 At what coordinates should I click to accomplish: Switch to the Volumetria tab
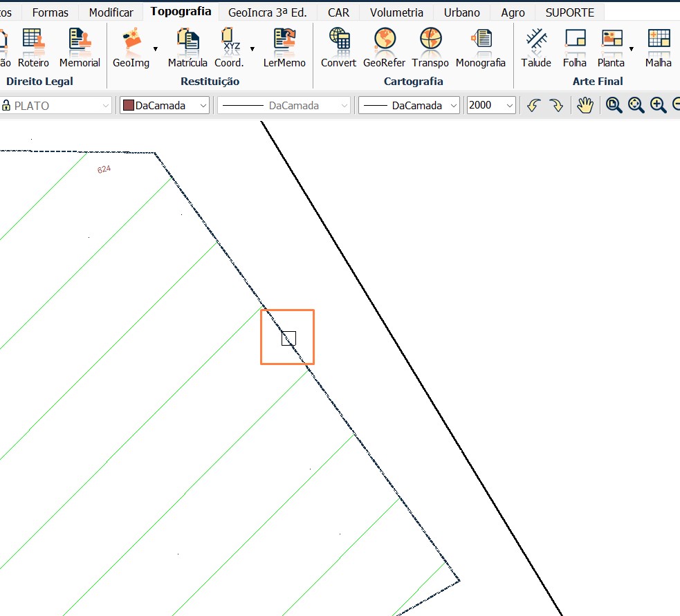tap(396, 12)
